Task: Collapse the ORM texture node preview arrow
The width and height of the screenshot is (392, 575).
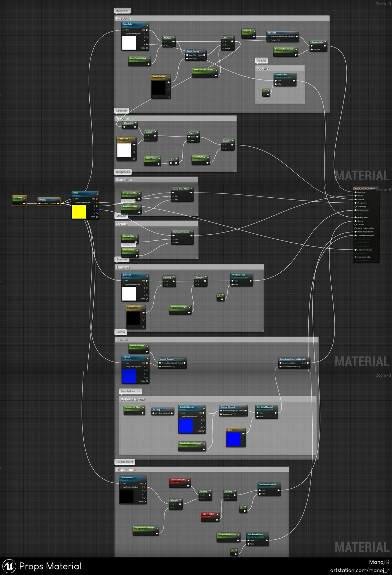Action: (x=97, y=194)
